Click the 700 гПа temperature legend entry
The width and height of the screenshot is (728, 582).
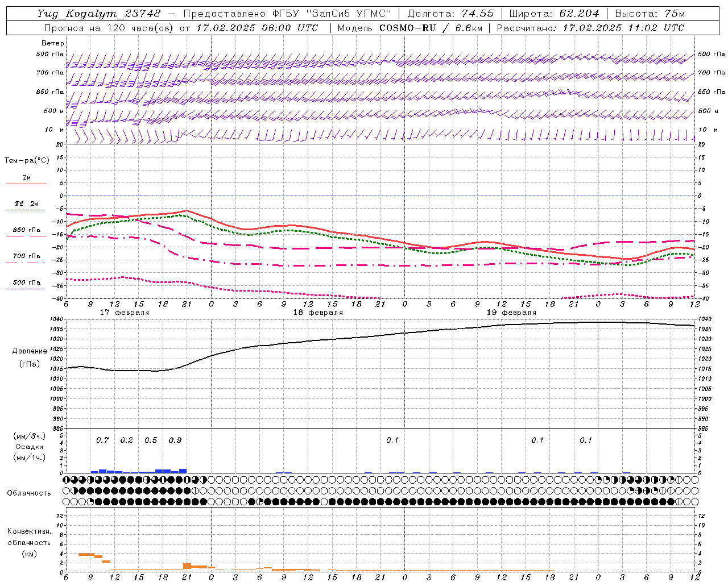[x=27, y=256]
